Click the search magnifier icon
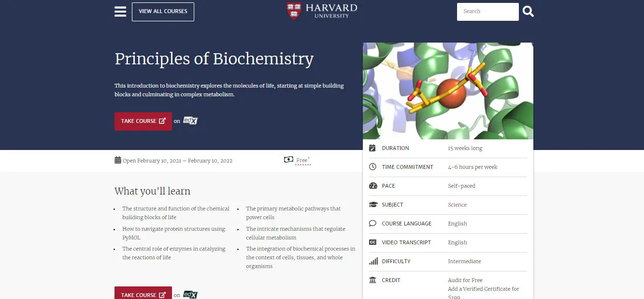Viewport: 644px width, 299px height. pos(528,11)
